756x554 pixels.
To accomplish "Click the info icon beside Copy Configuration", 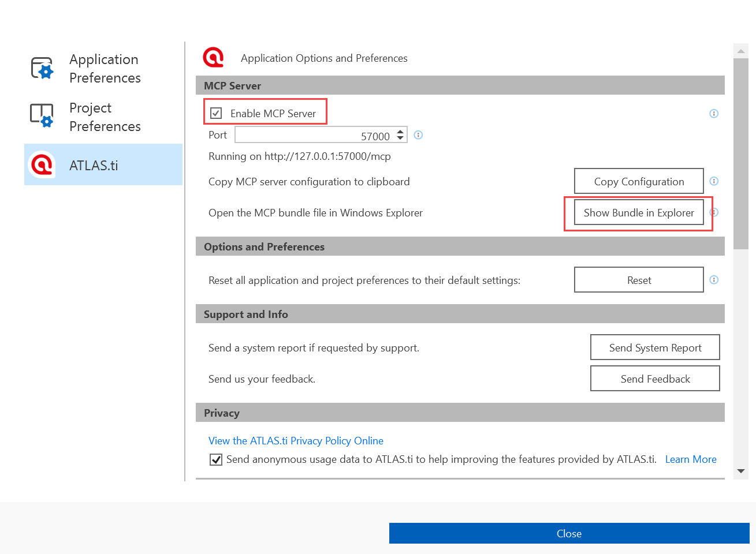I will [714, 181].
